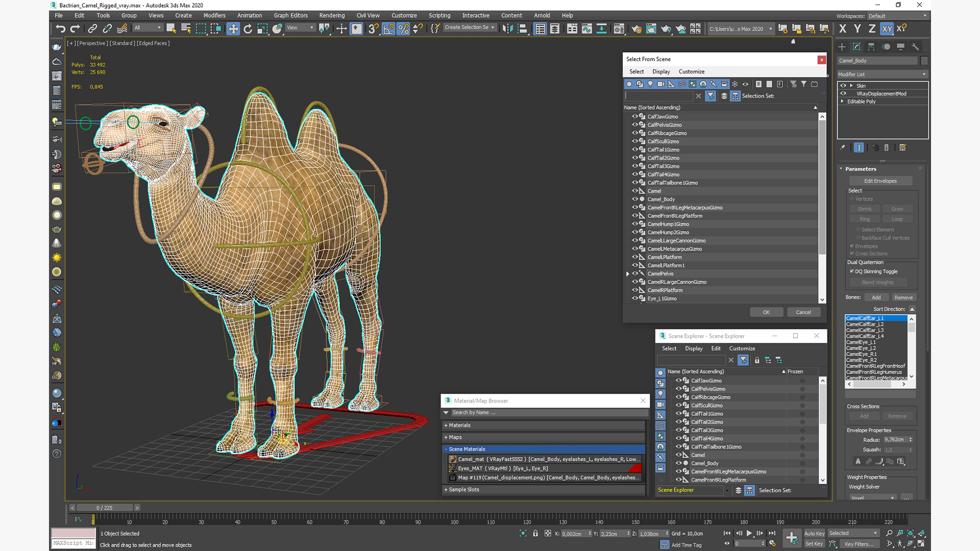
Task: Switch to the Hierarchy command panel
Action: click(871, 46)
